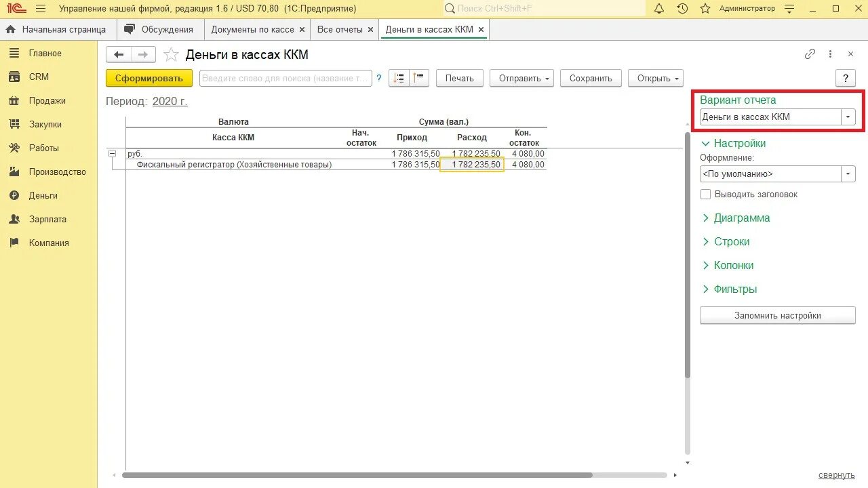
Task: Focus the report word search field
Action: [x=285, y=78]
